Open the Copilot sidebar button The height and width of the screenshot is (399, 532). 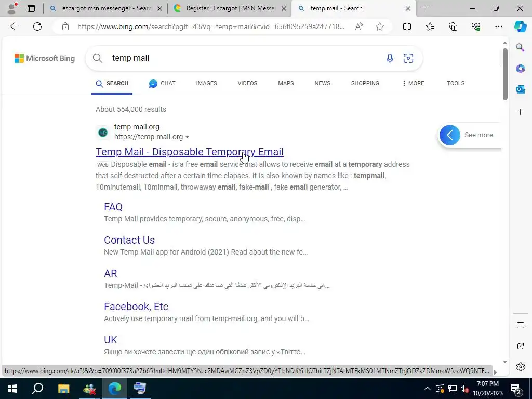click(520, 26)
